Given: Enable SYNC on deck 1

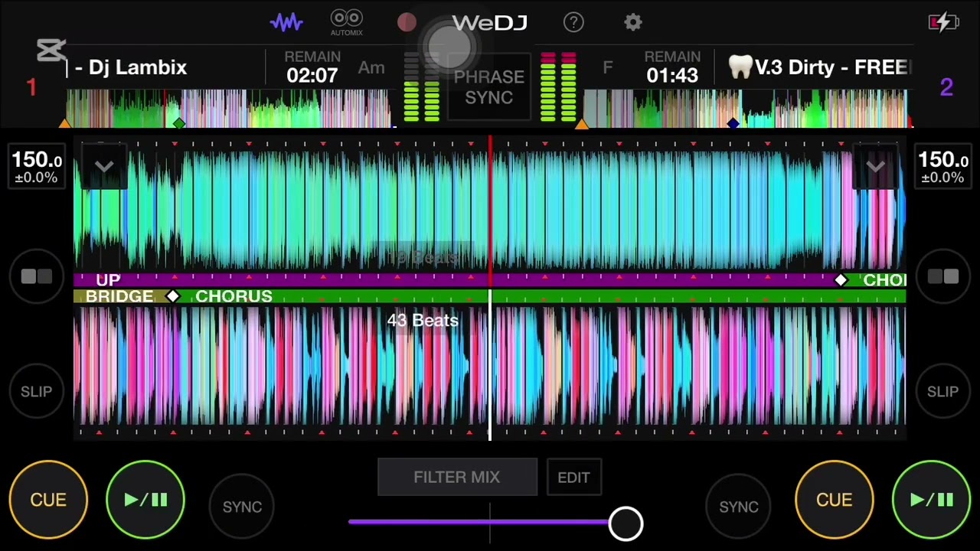Looking at the screenshot, I should click(x=242, y=507).
